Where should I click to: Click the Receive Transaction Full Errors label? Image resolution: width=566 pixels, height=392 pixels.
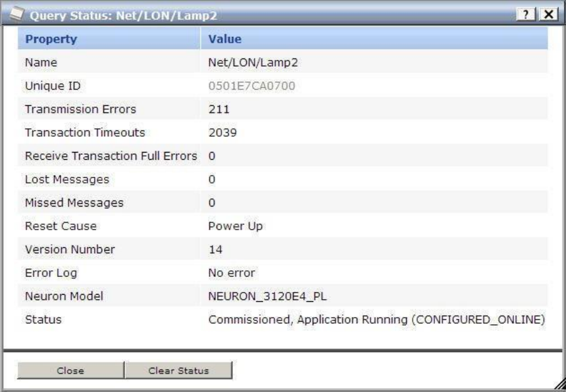tap(111, 156)
